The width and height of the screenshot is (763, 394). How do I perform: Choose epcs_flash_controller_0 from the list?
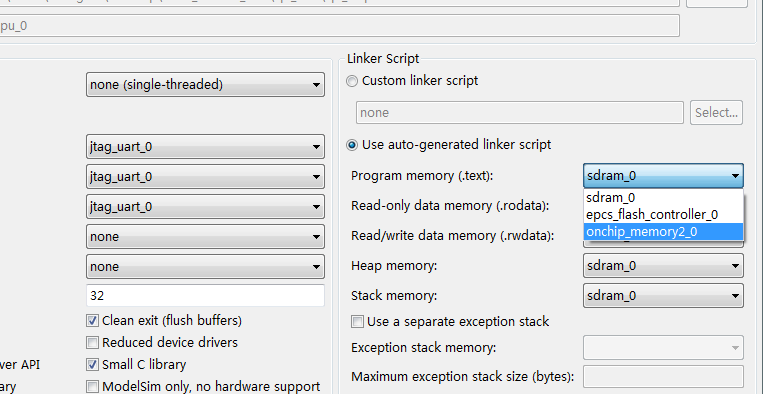(x=663, y=215)
